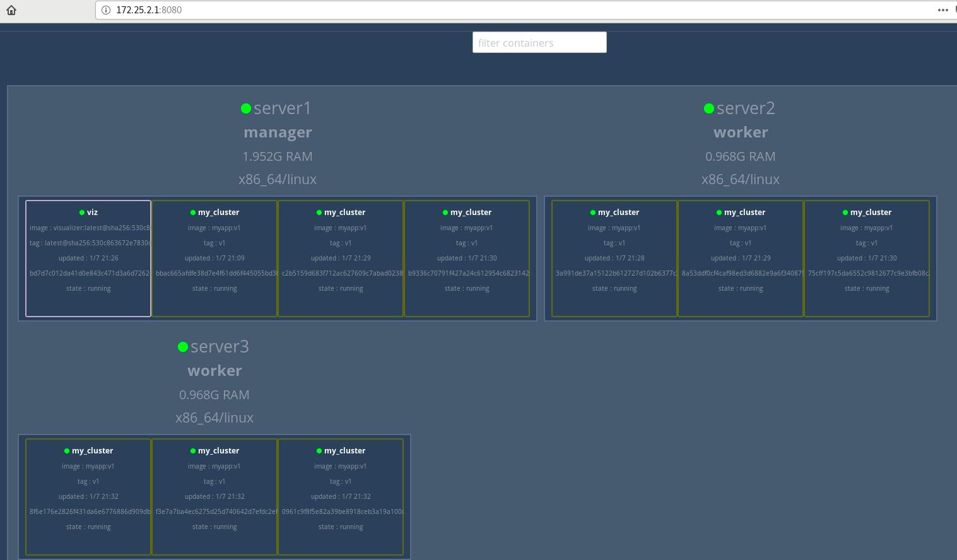This screenshot has height=560, width=957.
Task: Open site information icon in address bar
Action: point(106,10)
